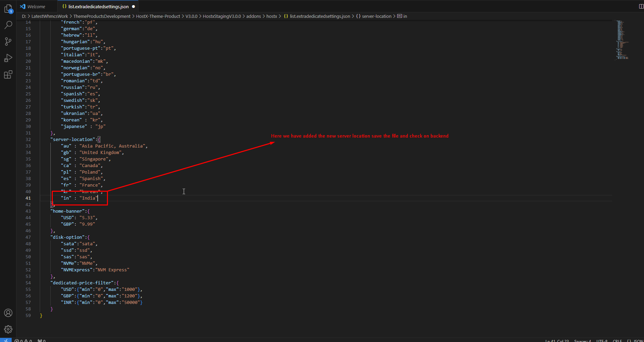Open the Run and Debug view

pyautogui.click(x=8, y=58)
